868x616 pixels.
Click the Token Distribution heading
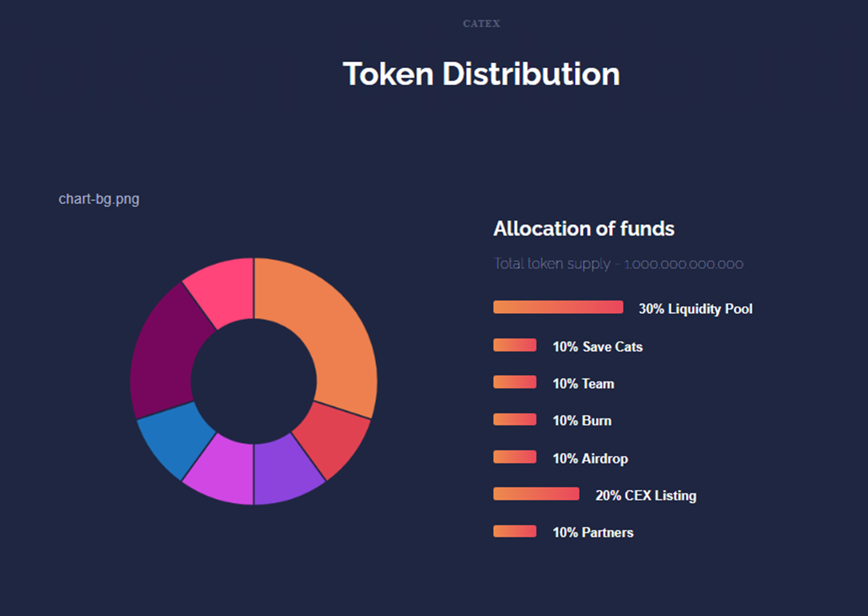coord(481,74)
